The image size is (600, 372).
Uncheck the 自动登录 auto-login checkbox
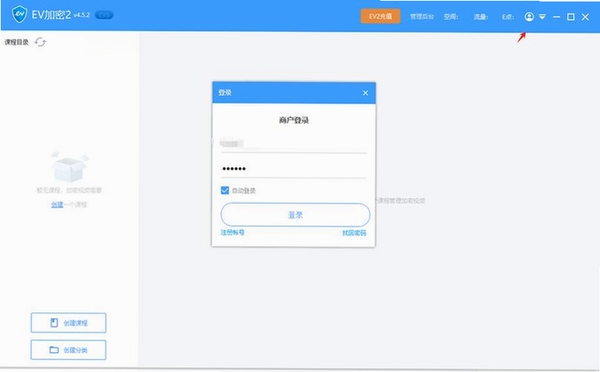point(225,190)
